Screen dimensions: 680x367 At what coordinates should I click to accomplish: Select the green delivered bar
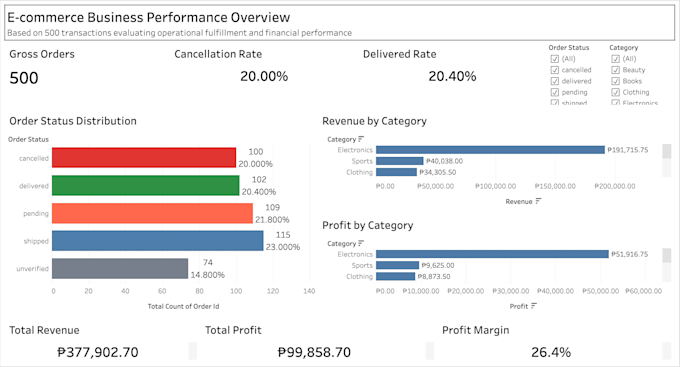146,185
